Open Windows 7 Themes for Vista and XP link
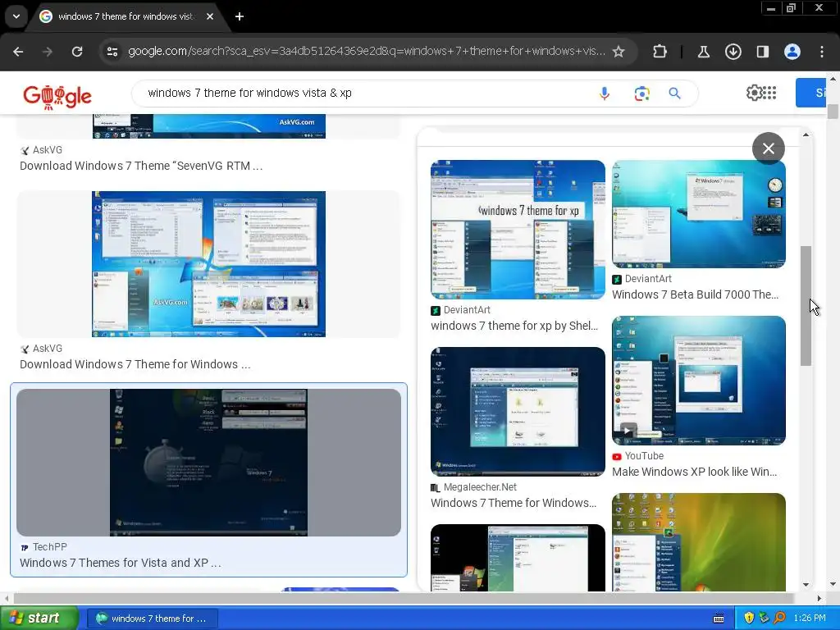The image size is (840, 630). coord(121,563)
